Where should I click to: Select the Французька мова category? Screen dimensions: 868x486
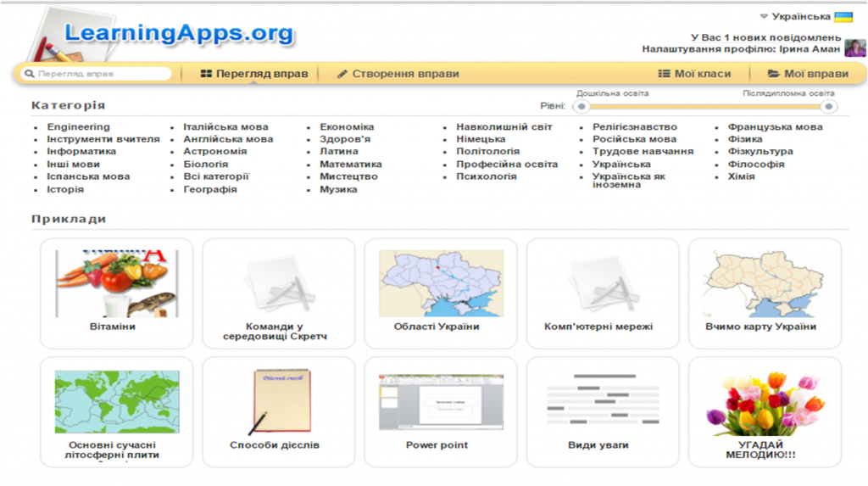(775, 127)
